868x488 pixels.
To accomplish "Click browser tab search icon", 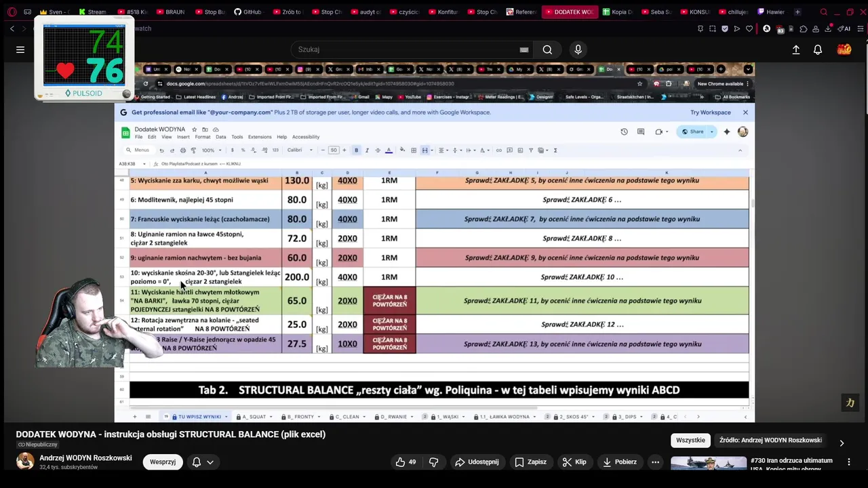I will (x=823, y=12).
